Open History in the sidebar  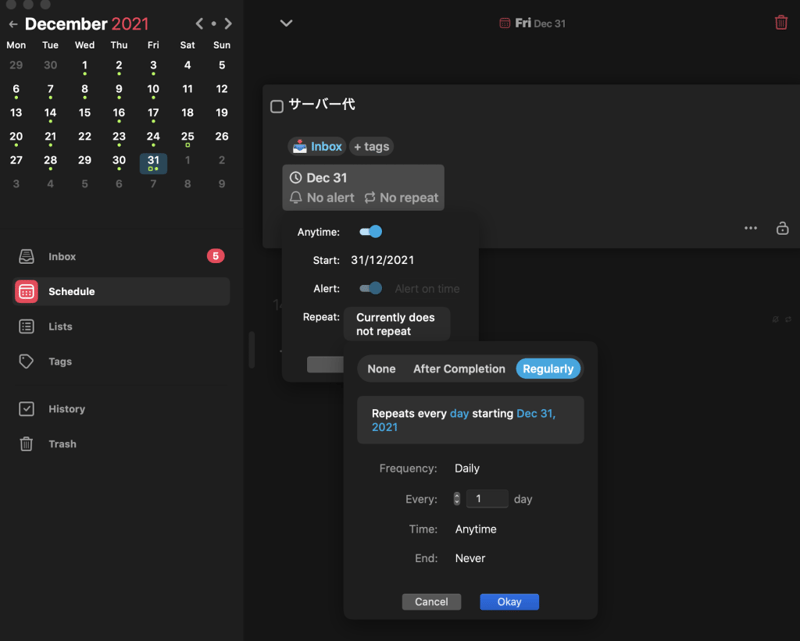(x=66, y=409)
